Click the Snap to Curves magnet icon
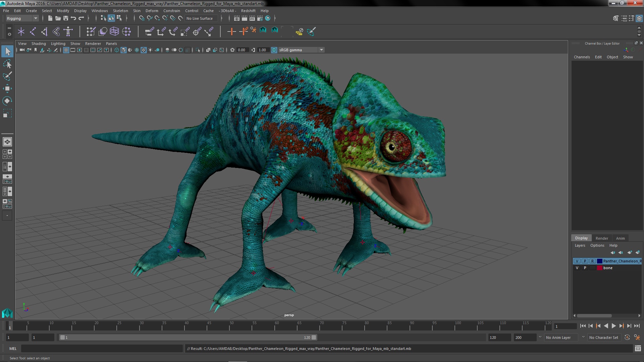This screenshot has width=644, height=362. (149, 18)
